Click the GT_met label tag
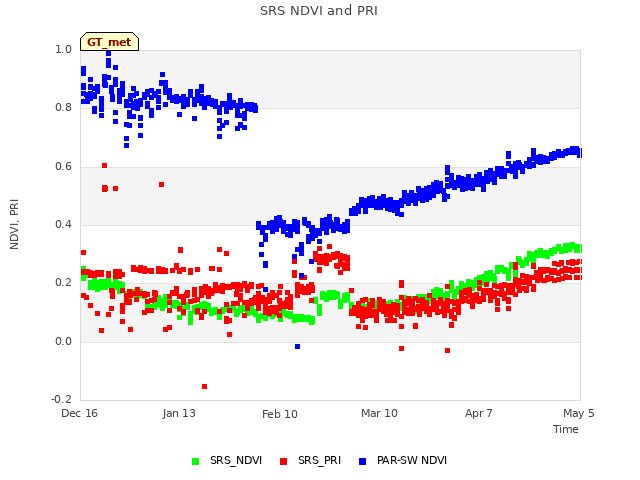The width and height of the screenshot is (640, 480). (109, 42)
